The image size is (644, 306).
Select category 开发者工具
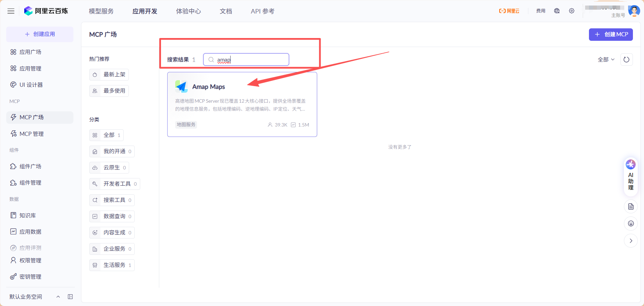tap(115, 184)
